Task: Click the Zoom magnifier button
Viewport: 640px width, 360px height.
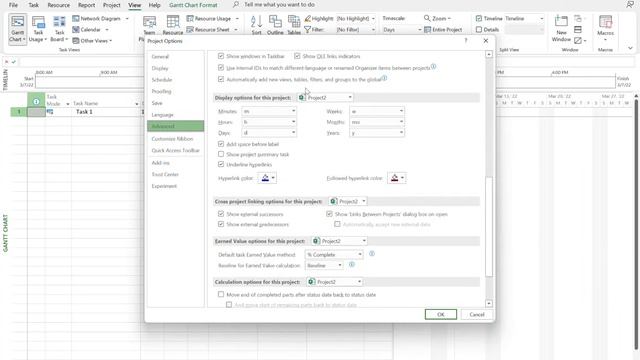Action: point(437,19)
